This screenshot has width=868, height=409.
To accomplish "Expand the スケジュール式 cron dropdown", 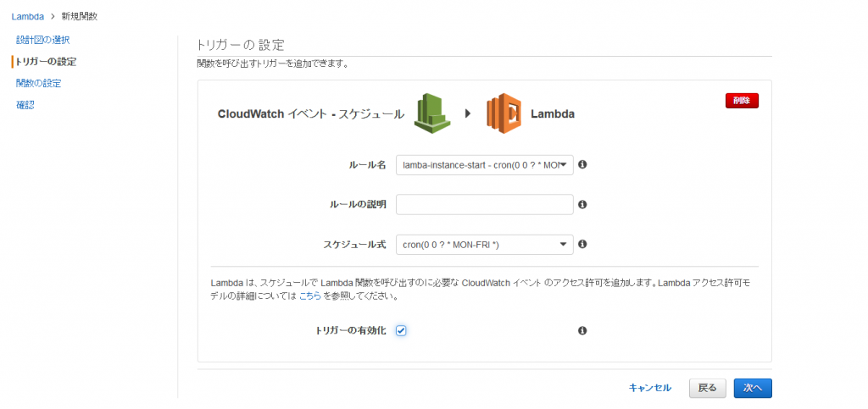I will 484,245.
